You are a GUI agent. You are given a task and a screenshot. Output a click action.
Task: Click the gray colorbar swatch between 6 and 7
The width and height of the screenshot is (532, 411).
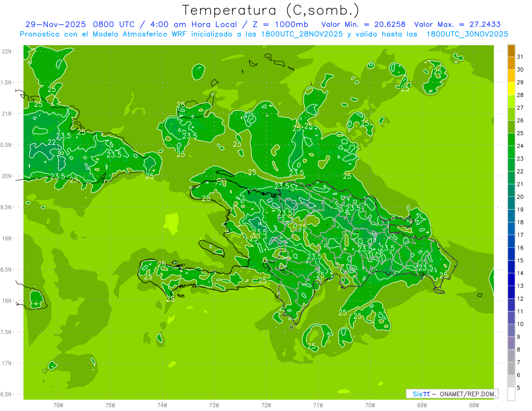pyautogui.click(x=511, y=369)
